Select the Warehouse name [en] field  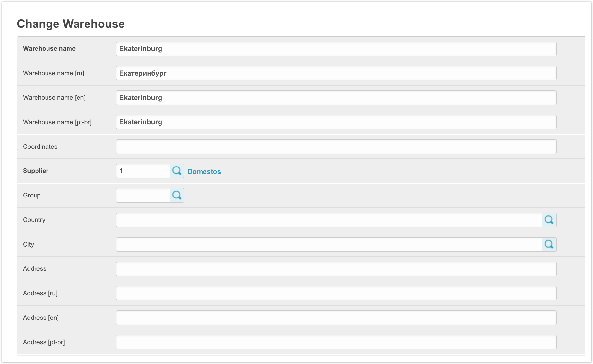(336, 98)
